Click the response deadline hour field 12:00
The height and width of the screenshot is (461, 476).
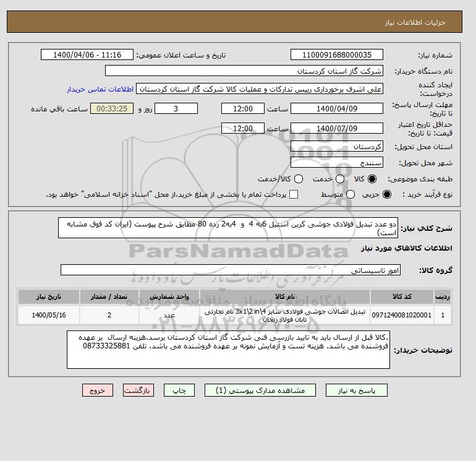[243, 108]
